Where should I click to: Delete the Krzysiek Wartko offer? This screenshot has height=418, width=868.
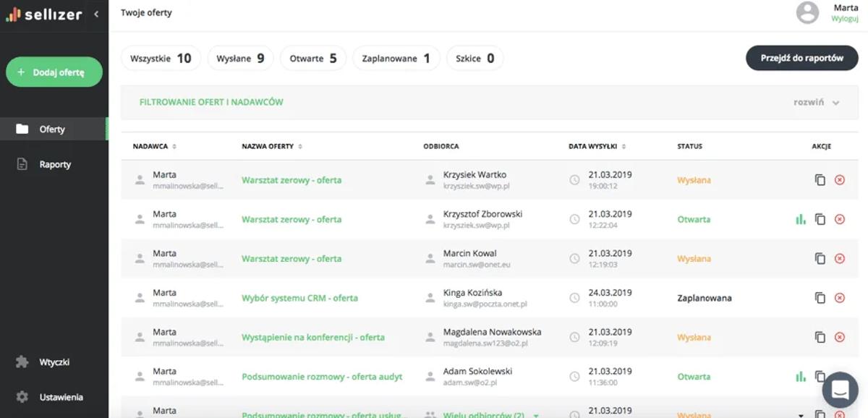840,180
